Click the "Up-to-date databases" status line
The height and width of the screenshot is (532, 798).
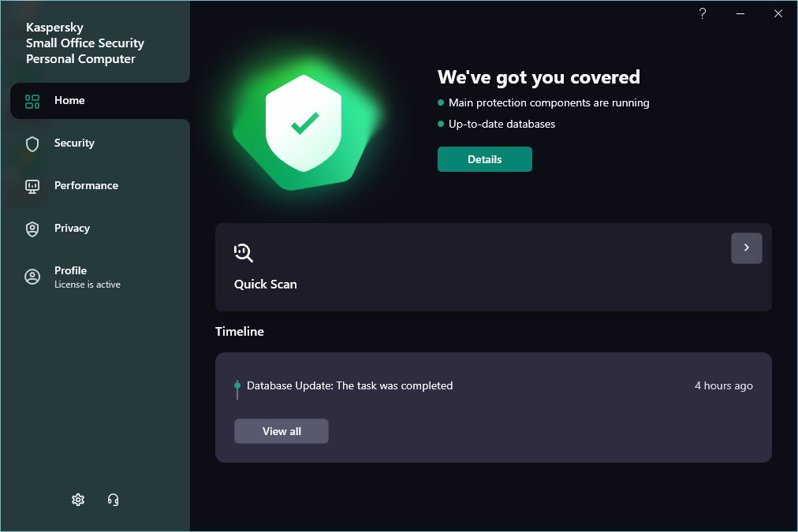click(502, 125)
